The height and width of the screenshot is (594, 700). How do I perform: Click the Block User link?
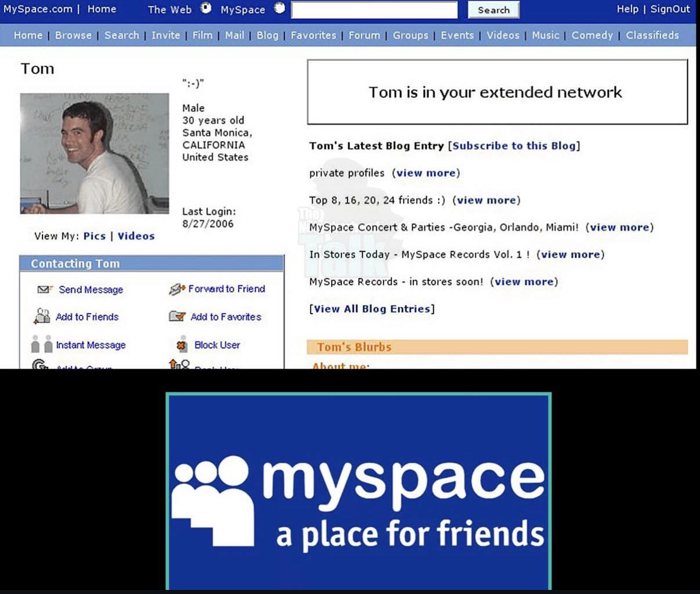coord(217,344)
